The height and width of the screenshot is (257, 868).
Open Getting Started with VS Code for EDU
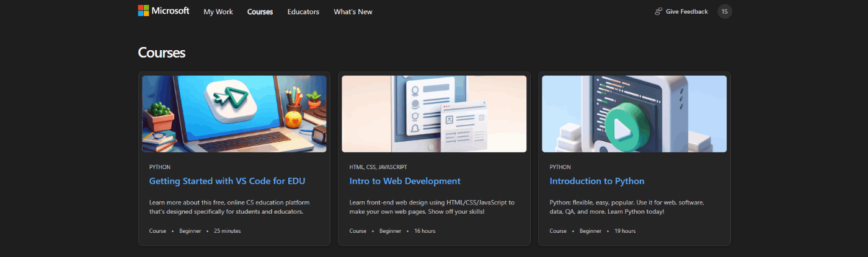click(227, 181)
